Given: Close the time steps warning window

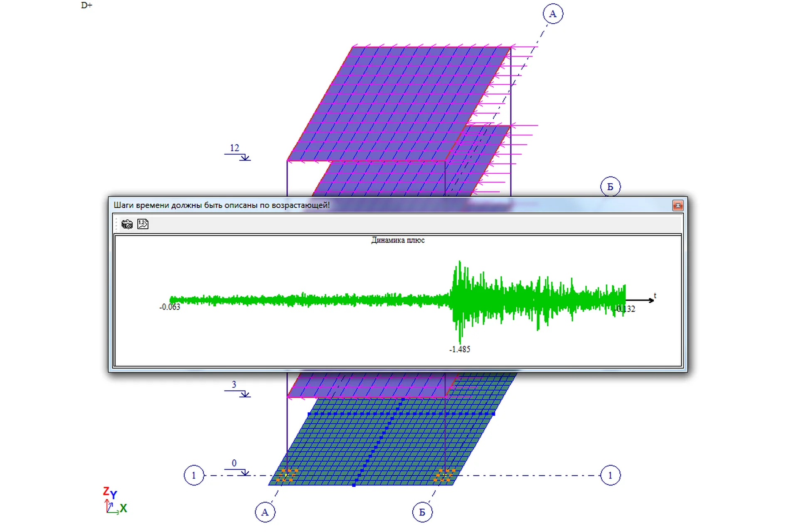Looking at the screenshot, I should pyautogui.click(x=677, y=205).
